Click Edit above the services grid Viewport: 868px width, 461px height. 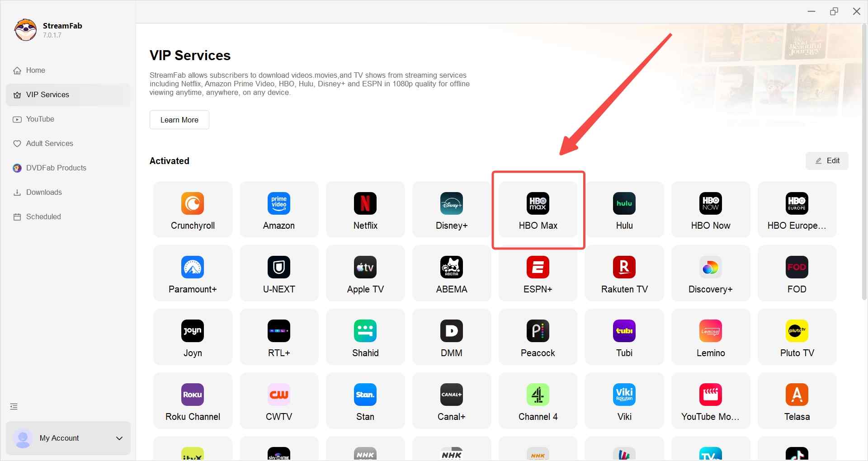pyautogui.click(x=827, y=160)
